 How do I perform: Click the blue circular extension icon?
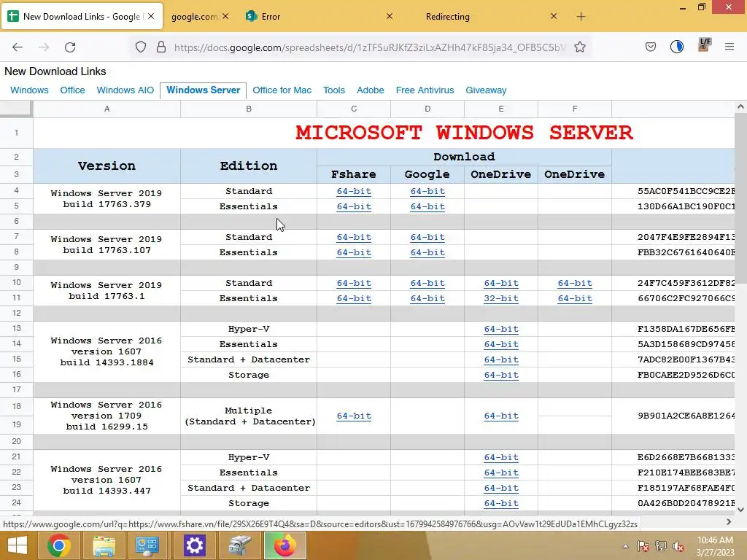(x=676, y=47)
